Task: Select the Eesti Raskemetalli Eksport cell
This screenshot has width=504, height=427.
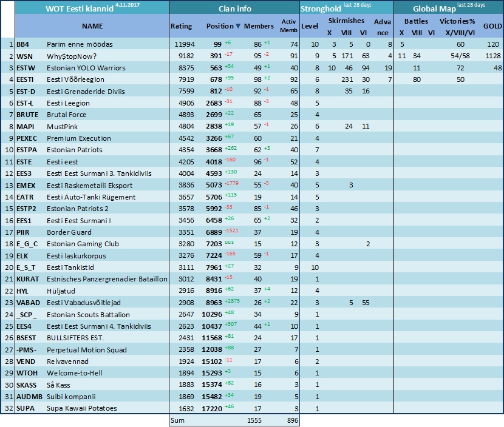Action: 90,186
